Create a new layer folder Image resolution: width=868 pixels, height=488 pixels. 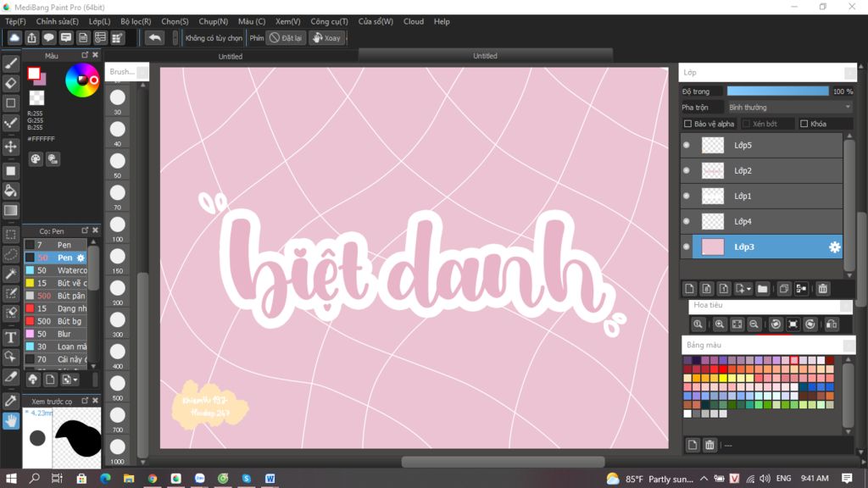tap(762, 289)
